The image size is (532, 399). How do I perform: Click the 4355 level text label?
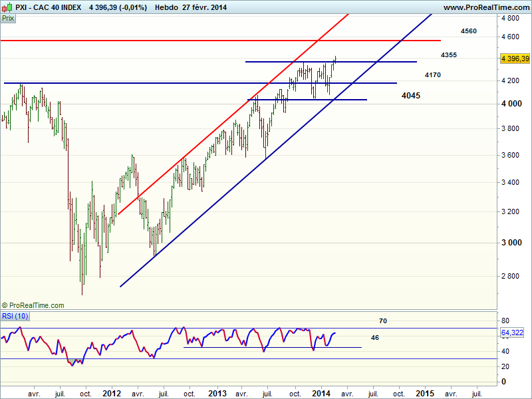pos(448,55)
